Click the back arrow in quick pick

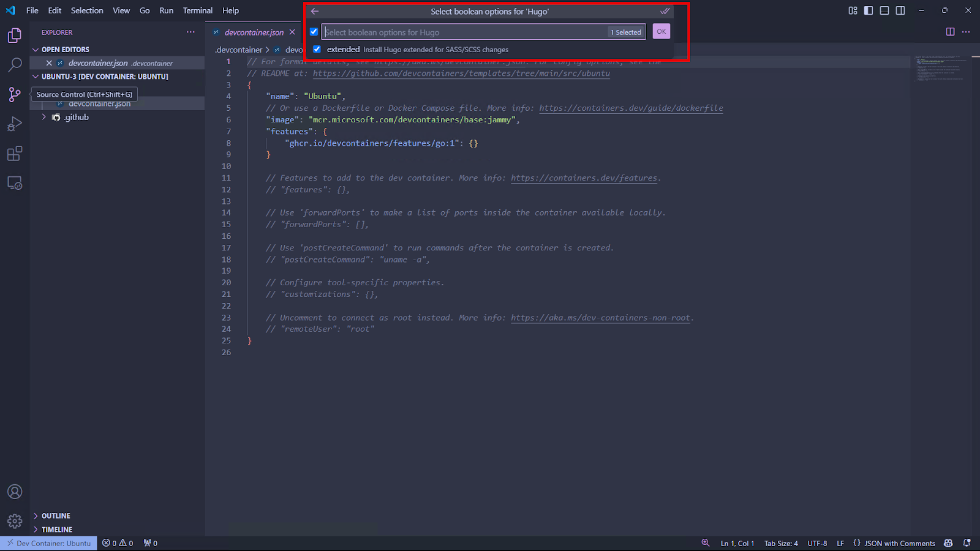pyautogui.click(x=315, y=12)
